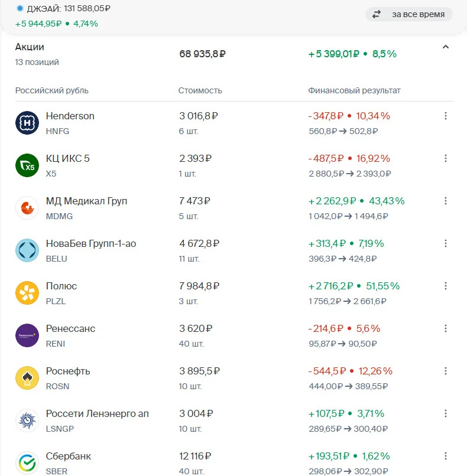The height and width of the screenshot is (476, 467).
Task: Open the Роснефть stock name
Action: click(x=68, y=371)
